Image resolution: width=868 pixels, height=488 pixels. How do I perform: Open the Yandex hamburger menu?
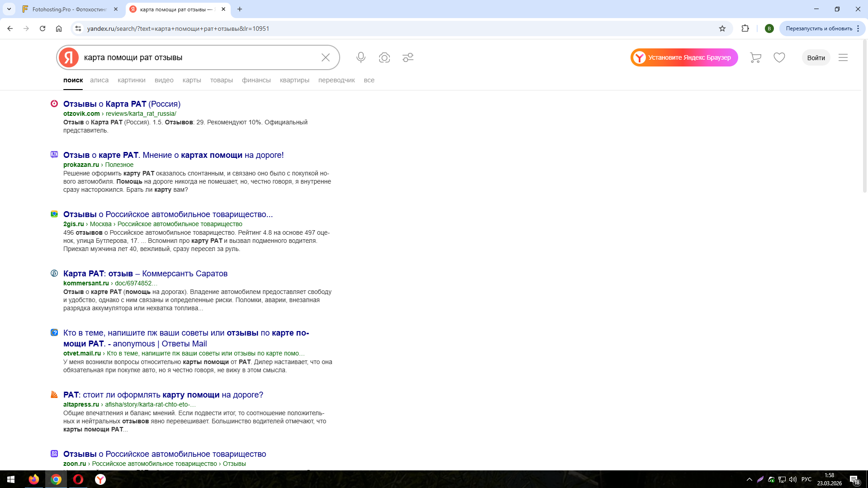pos(843,57)
